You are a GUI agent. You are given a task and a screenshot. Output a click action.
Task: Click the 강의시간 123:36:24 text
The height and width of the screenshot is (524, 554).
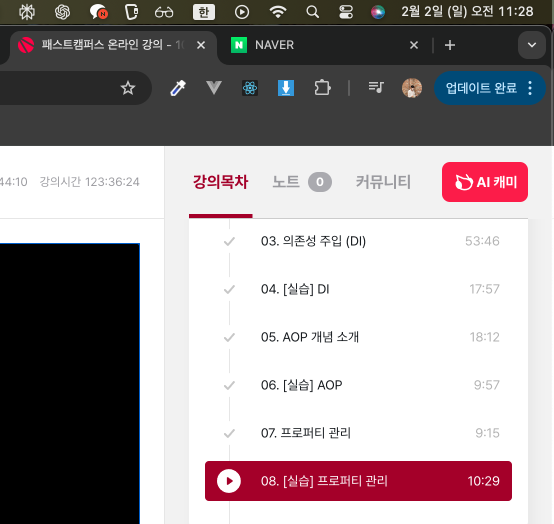tap(89, 182)
